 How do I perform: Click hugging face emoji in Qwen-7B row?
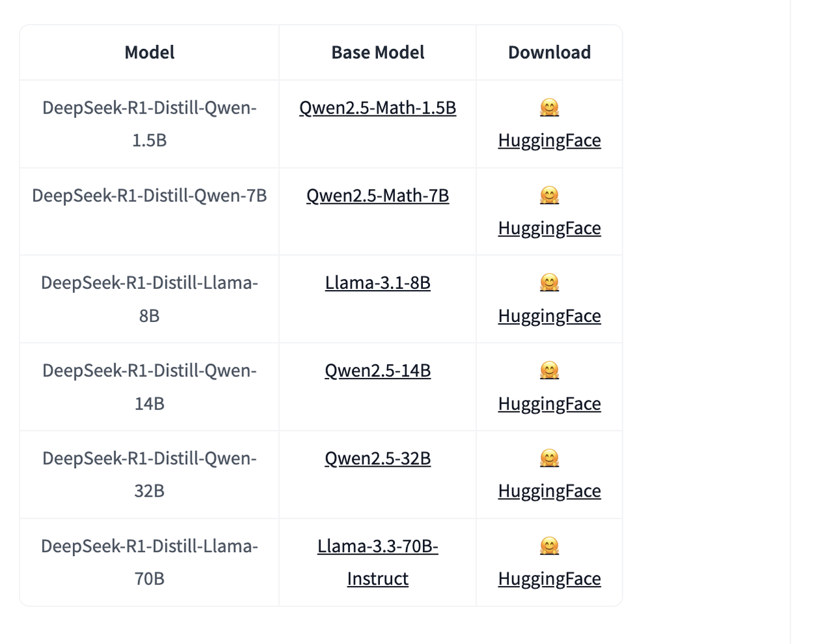coord(549,196)
